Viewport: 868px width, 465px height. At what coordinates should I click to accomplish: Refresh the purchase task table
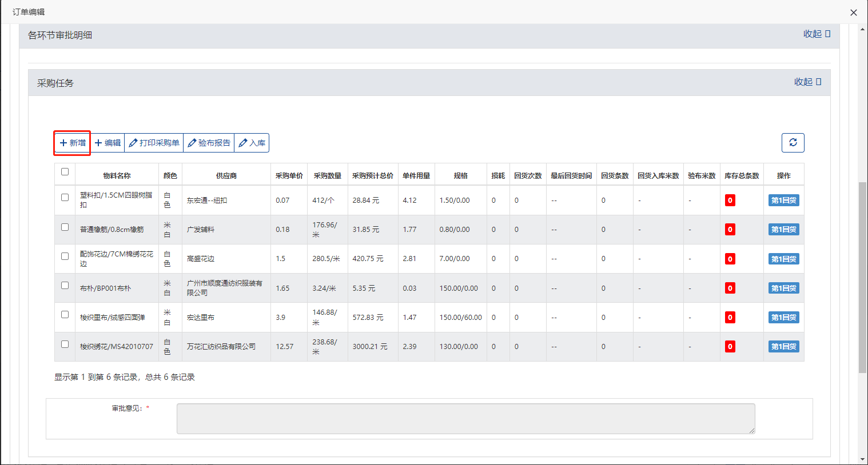point(793,143)
